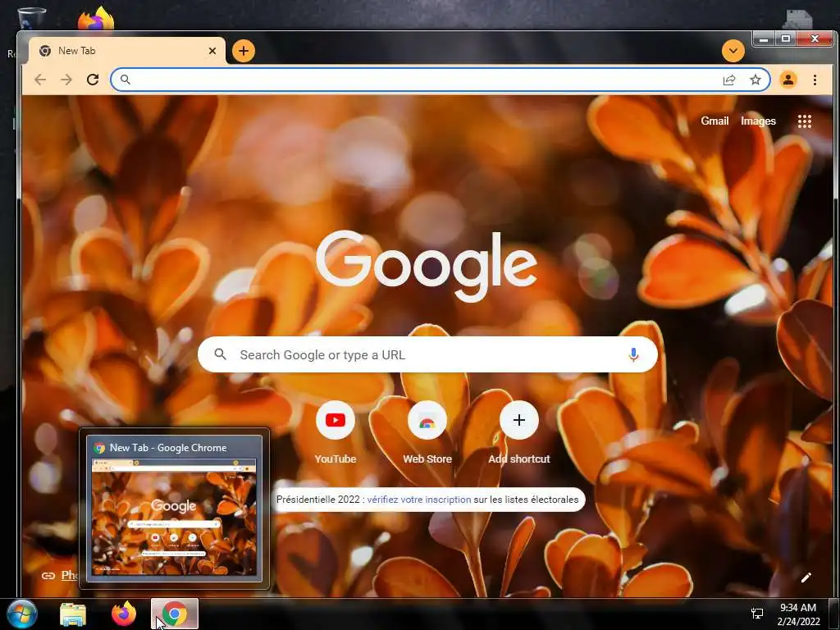Expand the tab search dropdown arrow
840x630 pixels.
tap(733, 51)
